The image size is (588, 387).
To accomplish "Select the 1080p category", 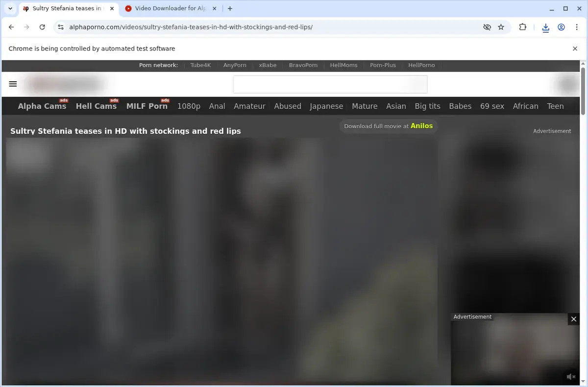I will tap(189, 106).
